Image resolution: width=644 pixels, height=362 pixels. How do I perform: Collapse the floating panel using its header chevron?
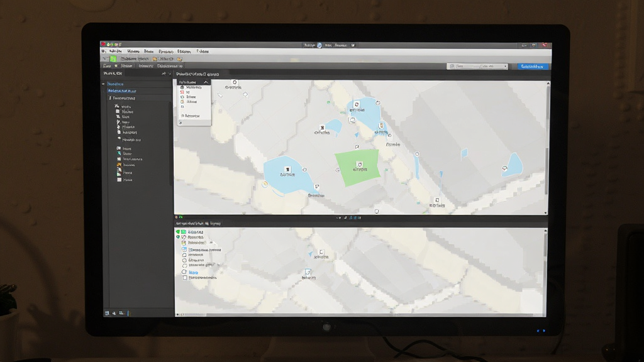pos(206,82)
